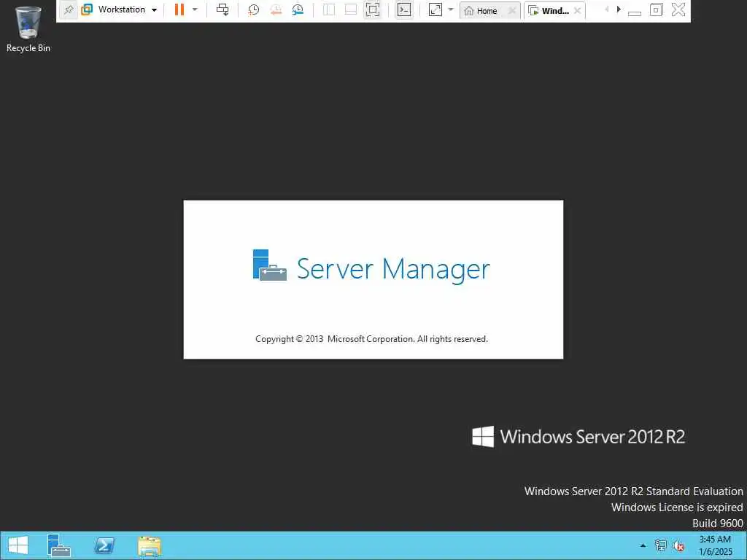
Task: Open File Explorer from the taskbar
Action: [x=149, y=545]
